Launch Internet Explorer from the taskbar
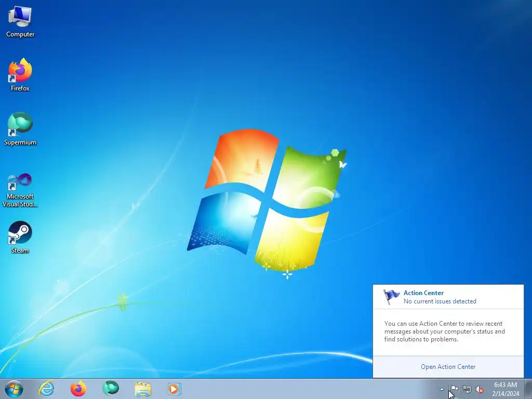Screen dimensions: 532x399 coord(46,389)
